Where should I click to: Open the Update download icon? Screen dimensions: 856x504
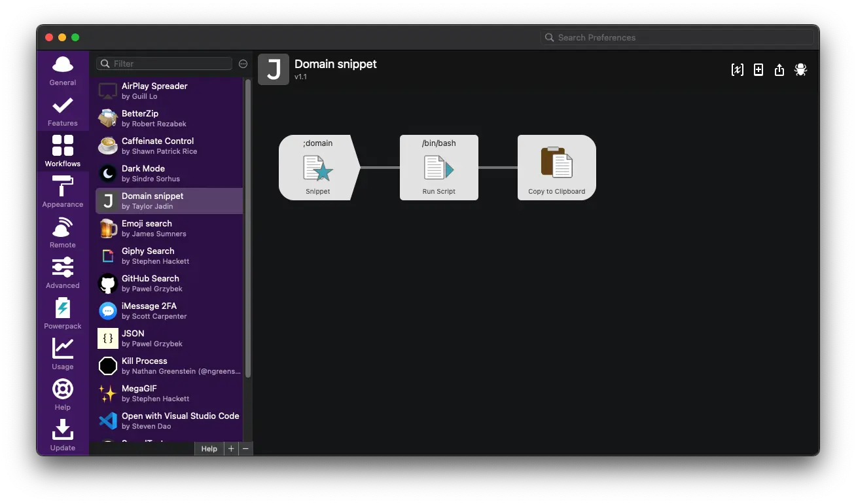63,429
